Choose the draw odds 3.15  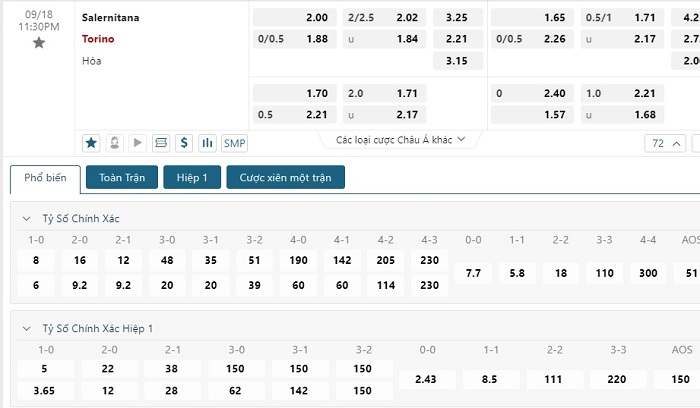458,61
